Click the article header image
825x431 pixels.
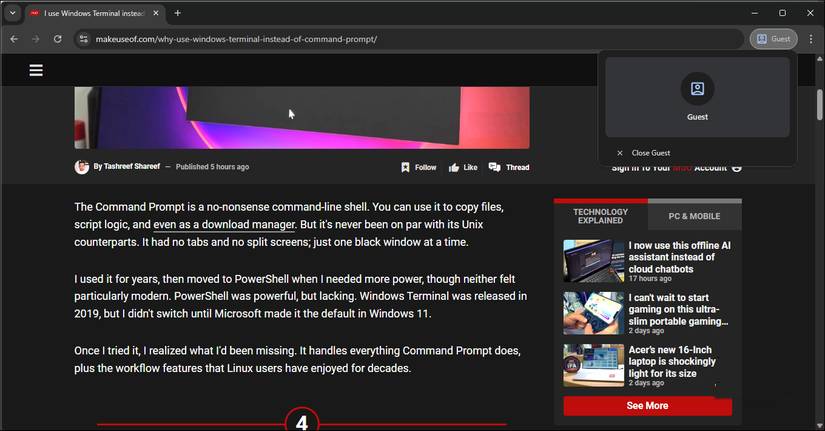point(302,118)
